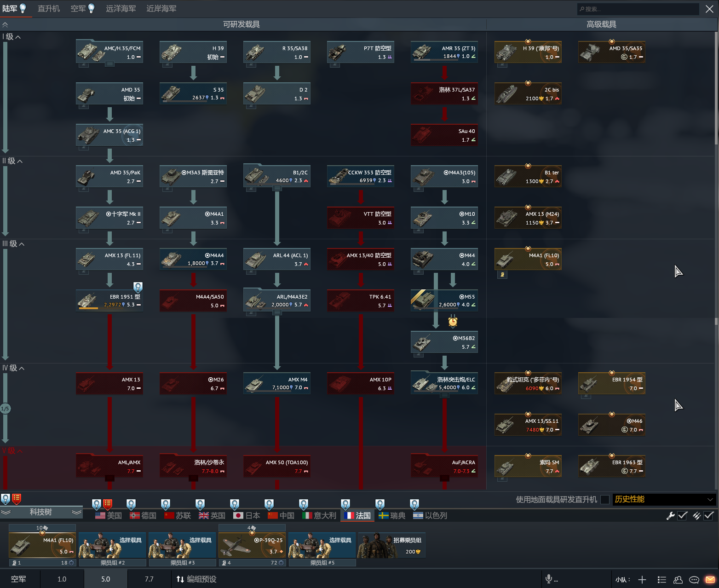Viewport: 719px width, 588px height.
Task: Open the mail envelope icon
Action: 710,579
